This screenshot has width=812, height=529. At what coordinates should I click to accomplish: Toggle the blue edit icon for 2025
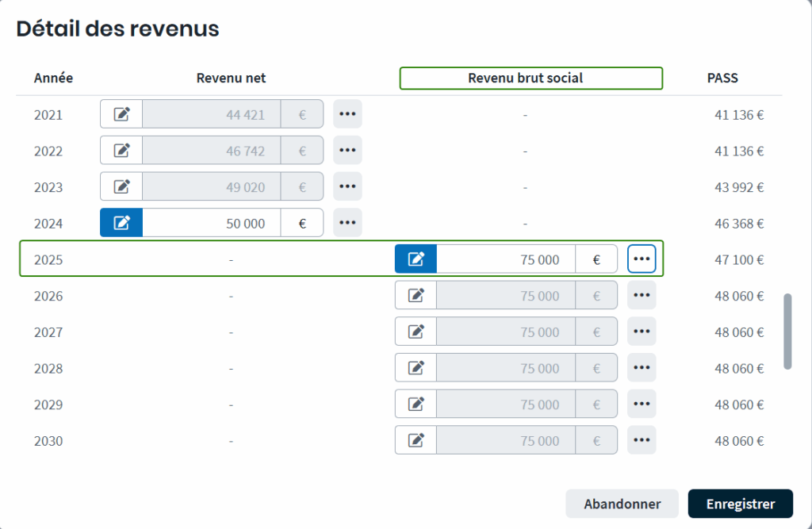tap(416, 259)
